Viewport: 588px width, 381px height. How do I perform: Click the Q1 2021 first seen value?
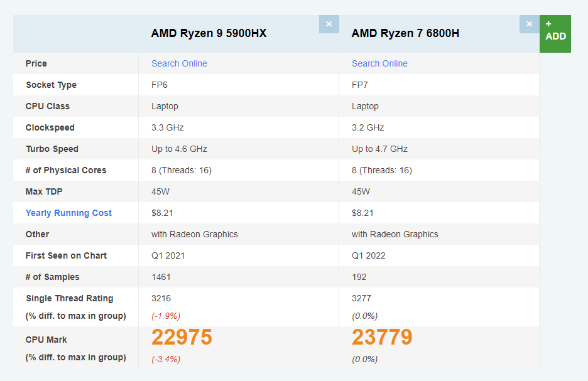pyautogui.click(x=168, y=255)
